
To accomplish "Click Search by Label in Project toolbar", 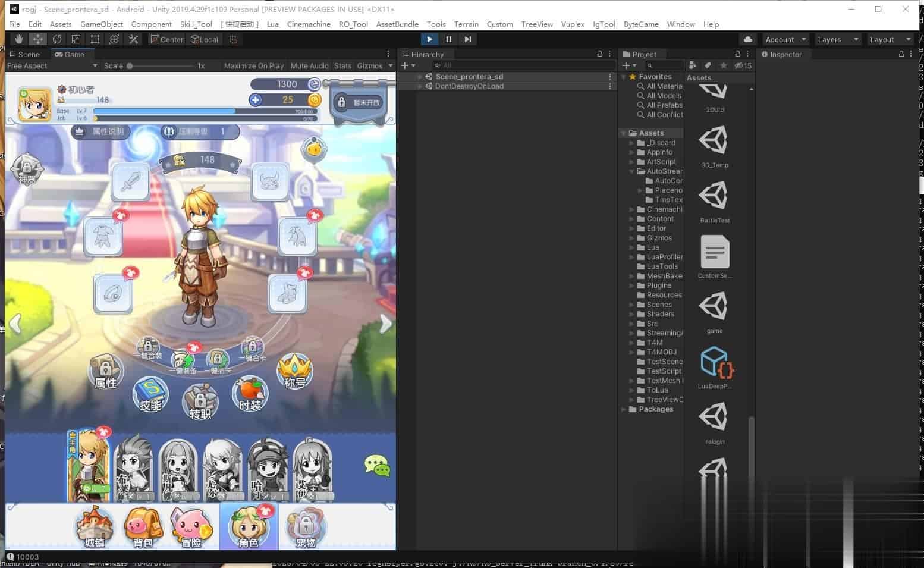I will (x=708, y=65).
